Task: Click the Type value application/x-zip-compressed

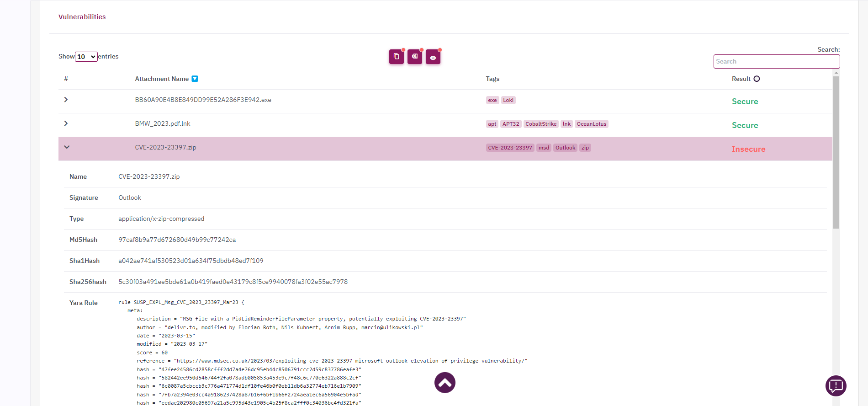Action: [x=161, y=219]
